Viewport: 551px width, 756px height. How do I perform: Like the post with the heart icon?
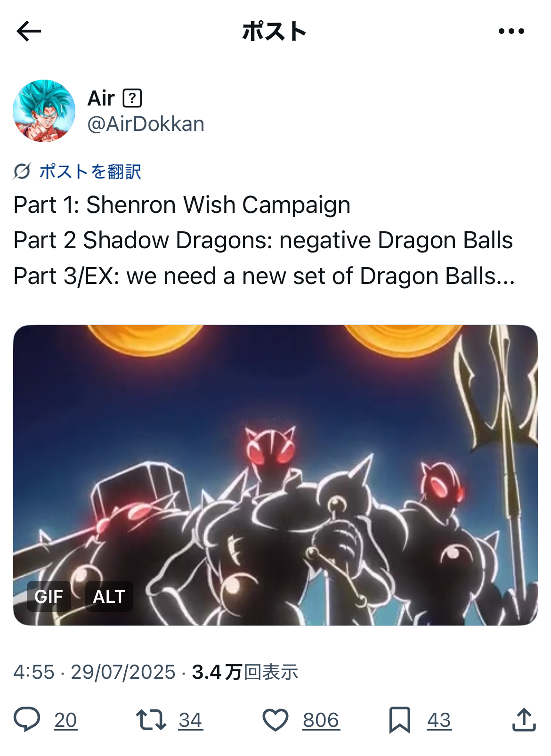275,720
